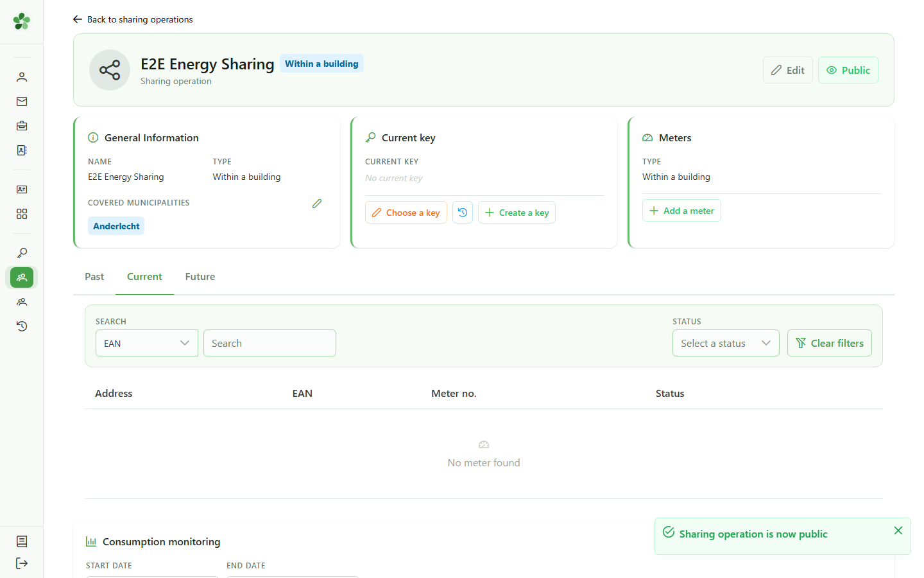Open the people group sidebar icon
Image resolution: width=924 pixels, height=578 pixels.
(22, 302)
